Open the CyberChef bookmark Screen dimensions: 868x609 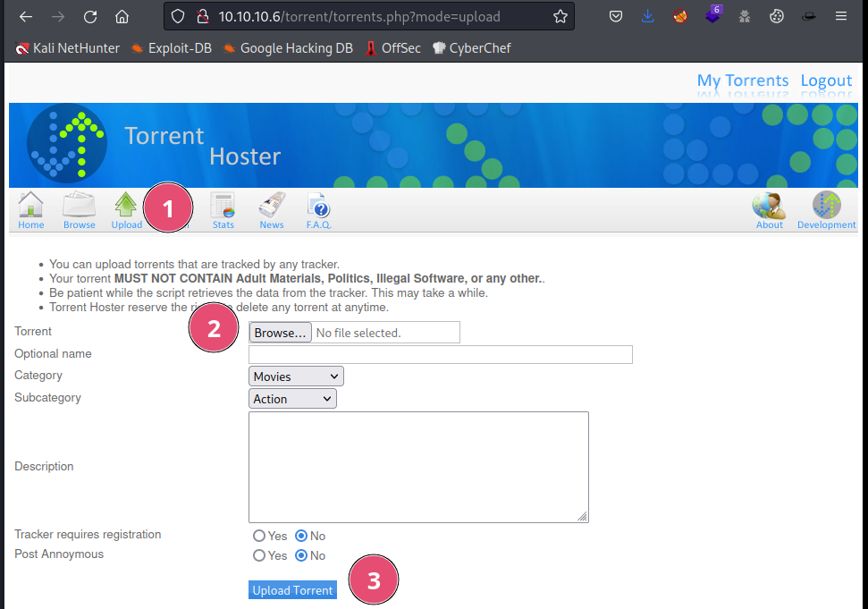point(471,48)
